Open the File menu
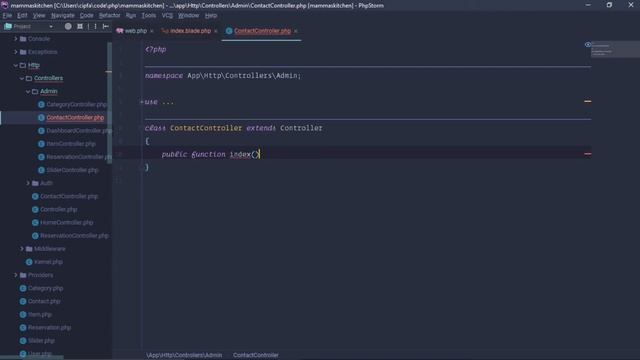The height and width of the screenshot is (360, 640). click(x=7, y=16)
